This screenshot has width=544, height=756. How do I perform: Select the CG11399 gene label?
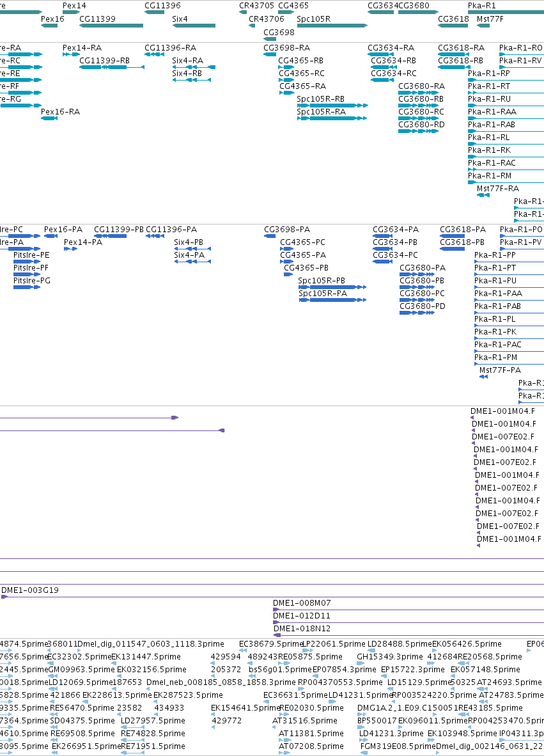point(97,19)
